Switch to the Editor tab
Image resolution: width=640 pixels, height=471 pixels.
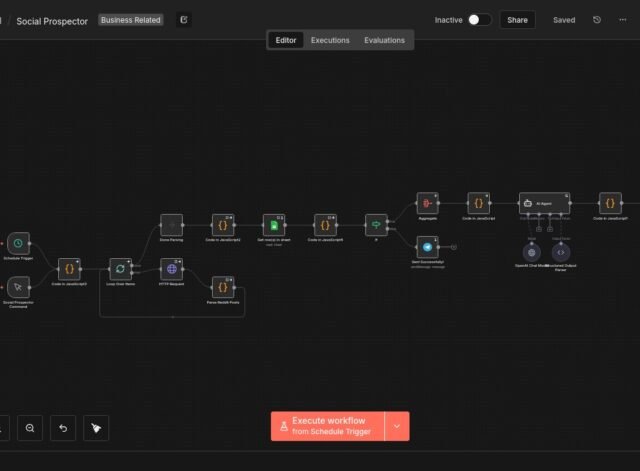pyautogui.click(x=286, y=40)
